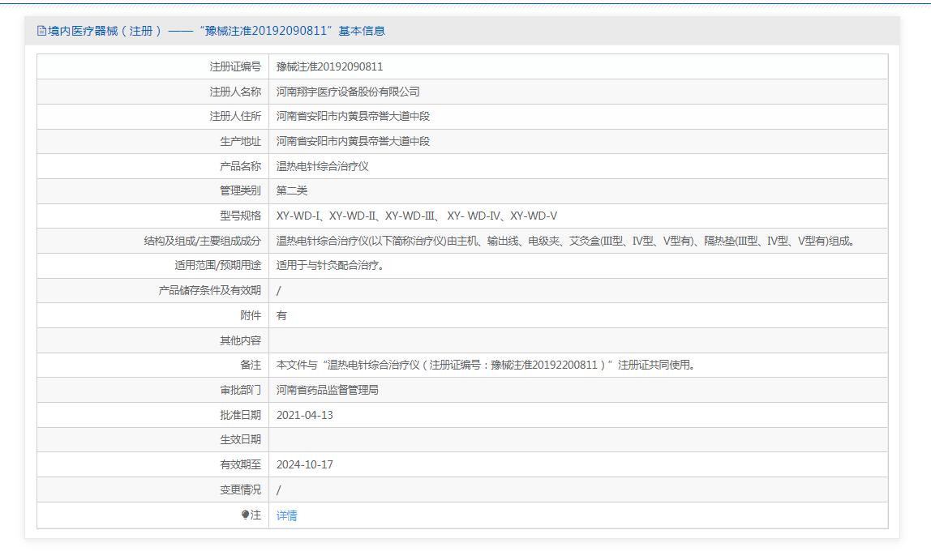
Task: Click the 附件 value 有
Action: tap(281, 315)
